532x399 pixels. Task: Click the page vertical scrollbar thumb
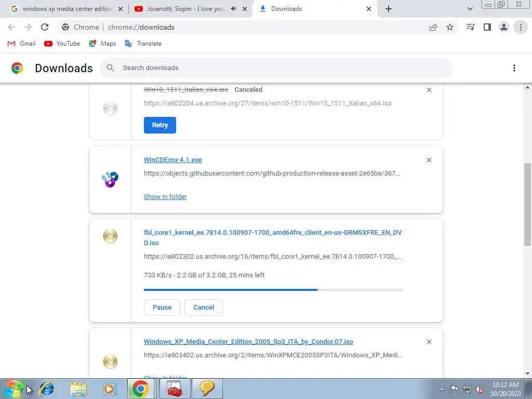tap(527, 204)
